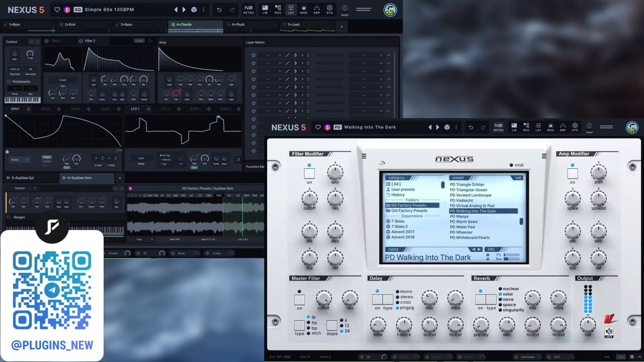This screenshot has width=644, height=362.
Task: Open LIB library view in back Nexus window
Action: pyautogui.click(x=265, y=10)
